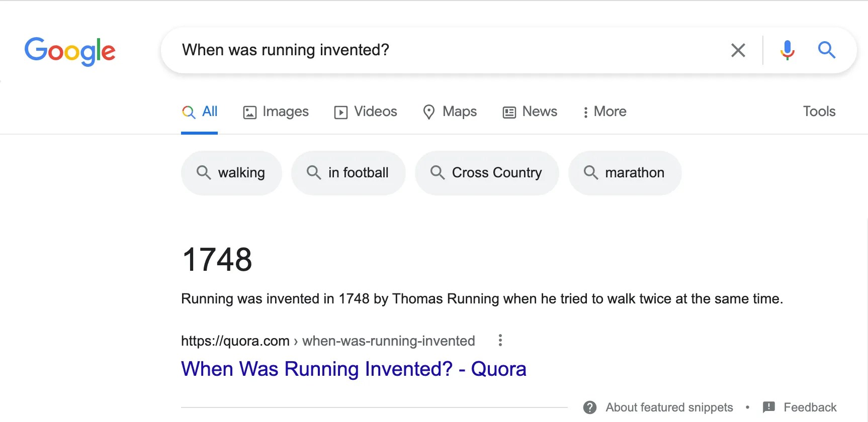Click the Maps pin icon

point(429,112)
